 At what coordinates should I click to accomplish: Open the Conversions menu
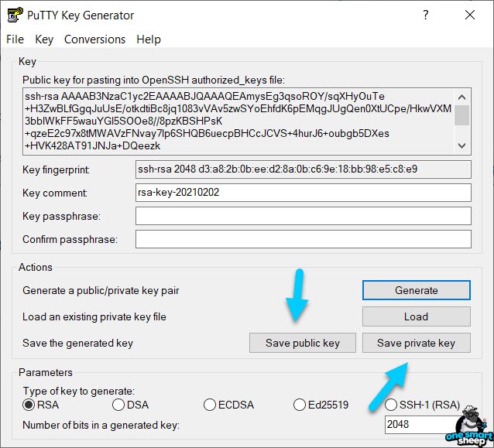(94, 39)
